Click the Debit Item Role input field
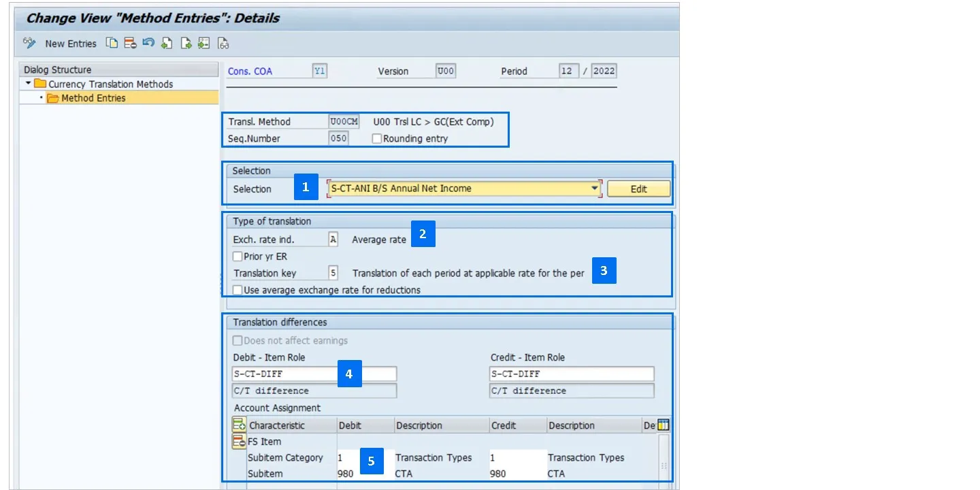 (314, 374)
